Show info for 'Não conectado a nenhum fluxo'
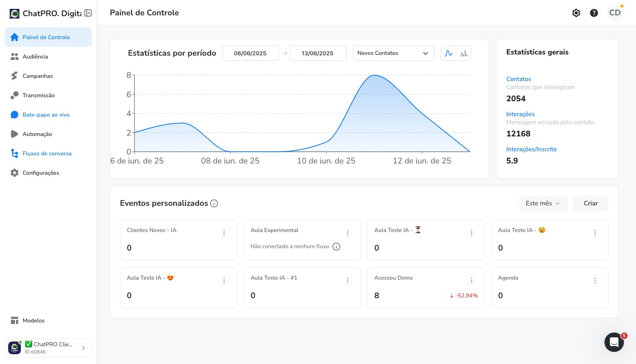636x364 pixels. tap(336, 247)
